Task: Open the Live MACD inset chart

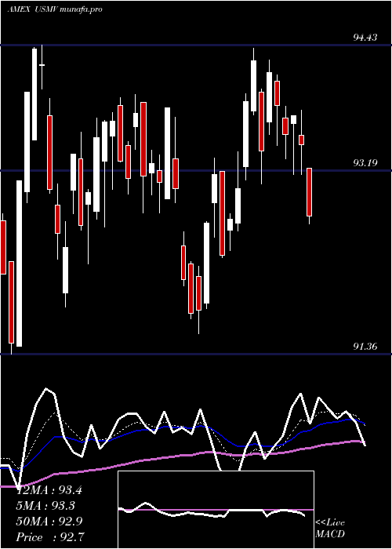Action: tap(216, 510)
